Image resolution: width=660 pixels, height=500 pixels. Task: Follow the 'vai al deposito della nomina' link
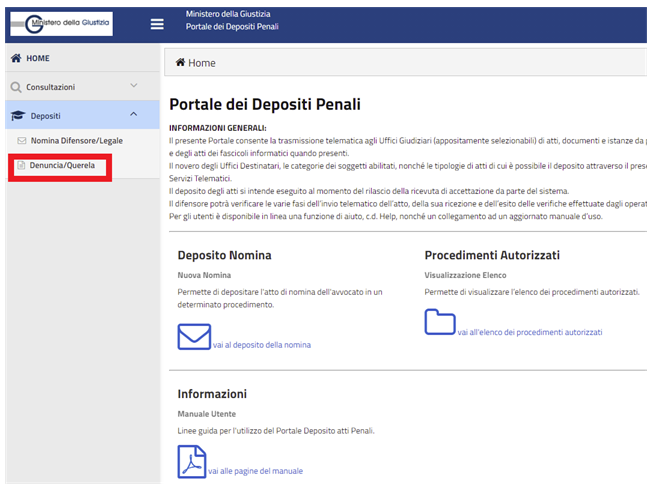[x=261, y=345]
